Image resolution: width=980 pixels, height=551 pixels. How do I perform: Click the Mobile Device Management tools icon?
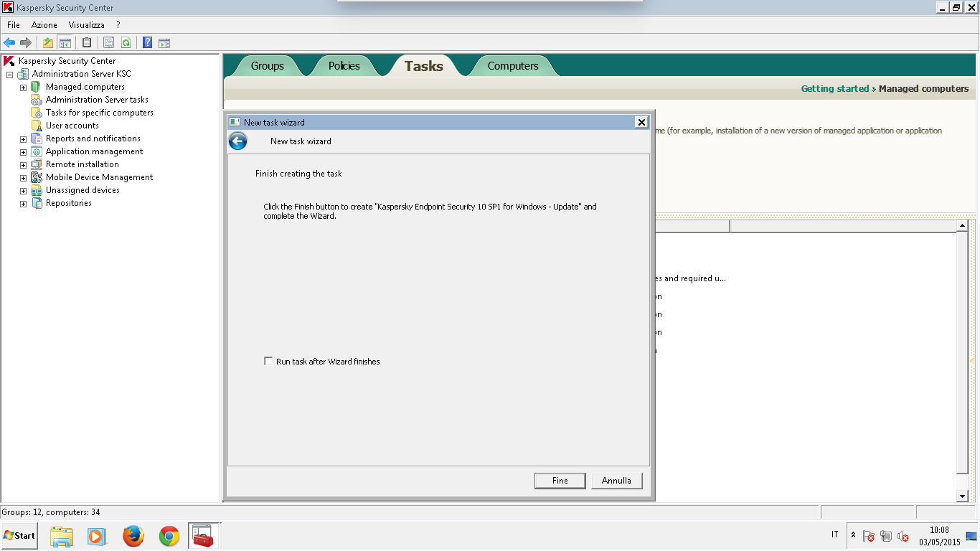37,177
